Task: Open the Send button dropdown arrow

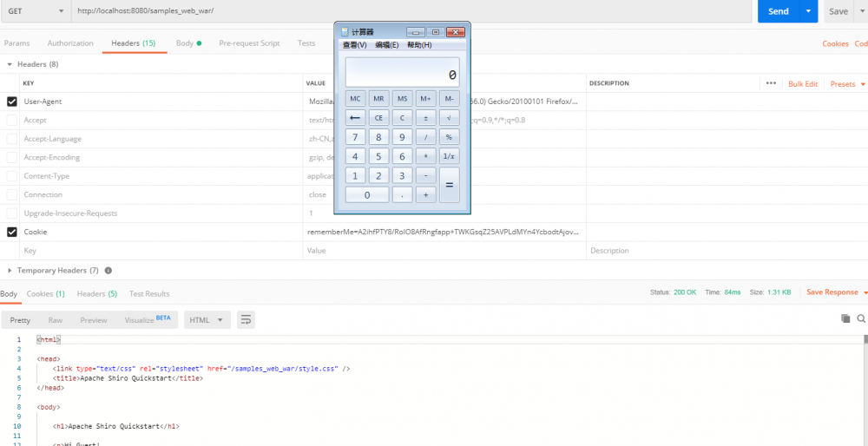Action: 809,11
